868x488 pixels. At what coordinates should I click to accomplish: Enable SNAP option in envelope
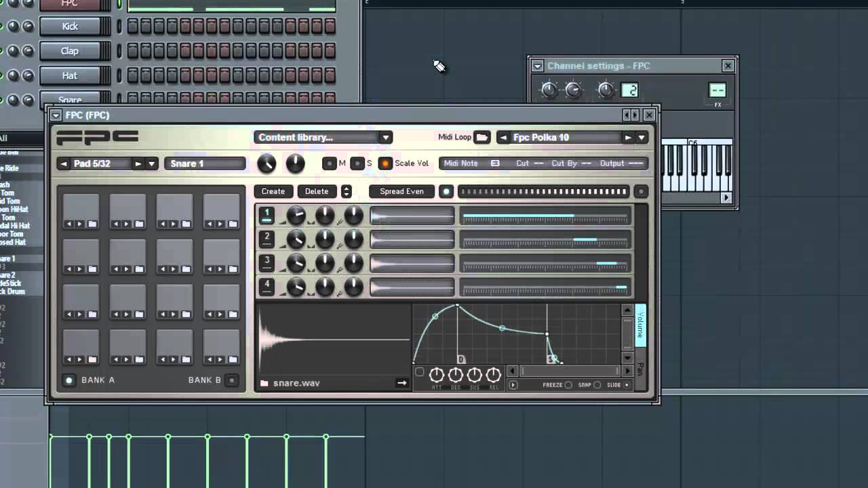click(x=597, y=385)
